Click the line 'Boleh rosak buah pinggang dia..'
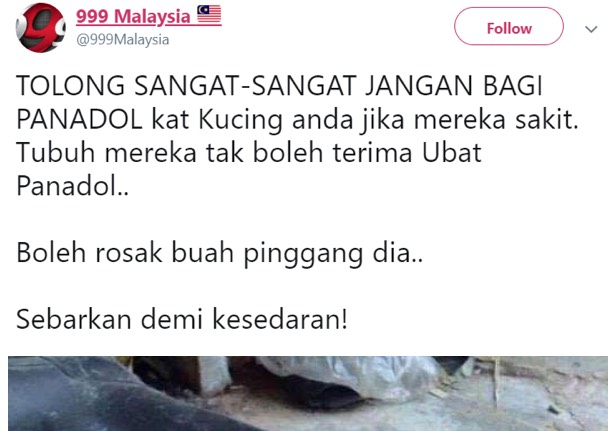This screenshot has width=611, height=431. pyautogui.click(x=219, y=254)
